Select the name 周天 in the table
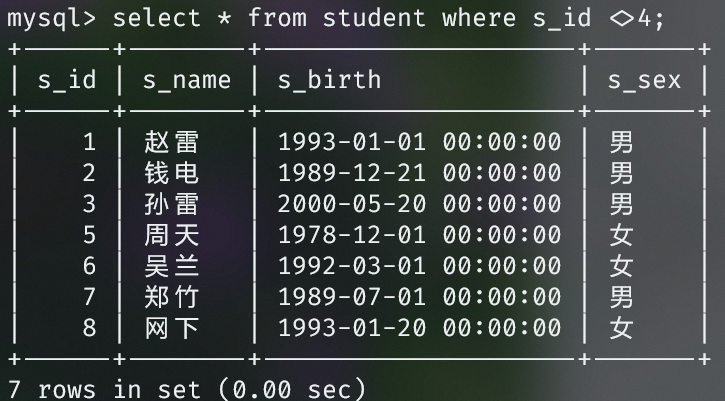The width and height of the screenshot is (725, 401). [x=172, y=235]
